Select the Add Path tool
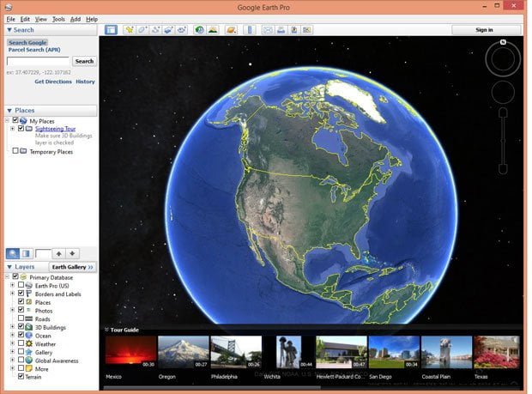This screenshot has width=532, height=394. tap(155, 30)
